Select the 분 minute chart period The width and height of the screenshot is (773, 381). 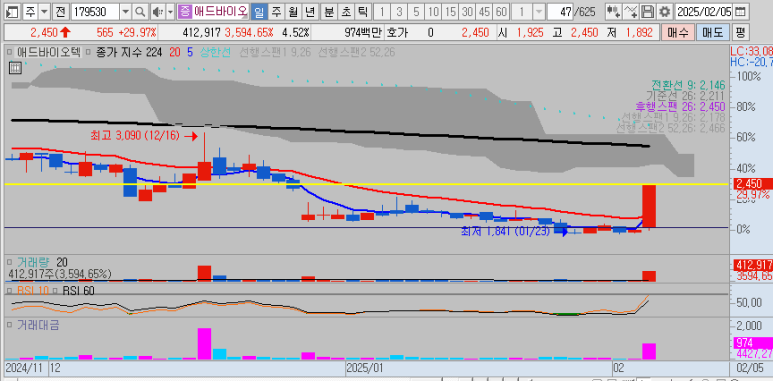coord(327,11)
